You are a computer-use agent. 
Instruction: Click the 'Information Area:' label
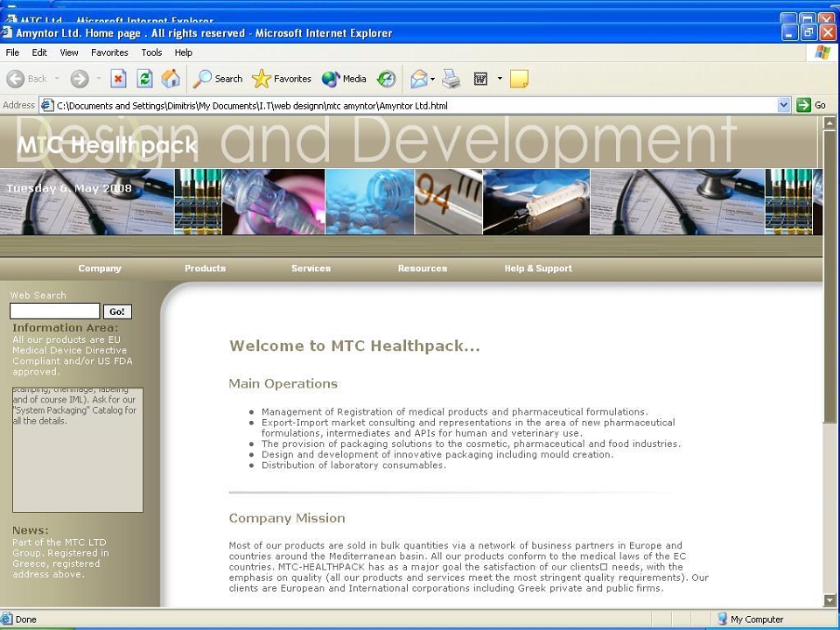coord(66,327)
